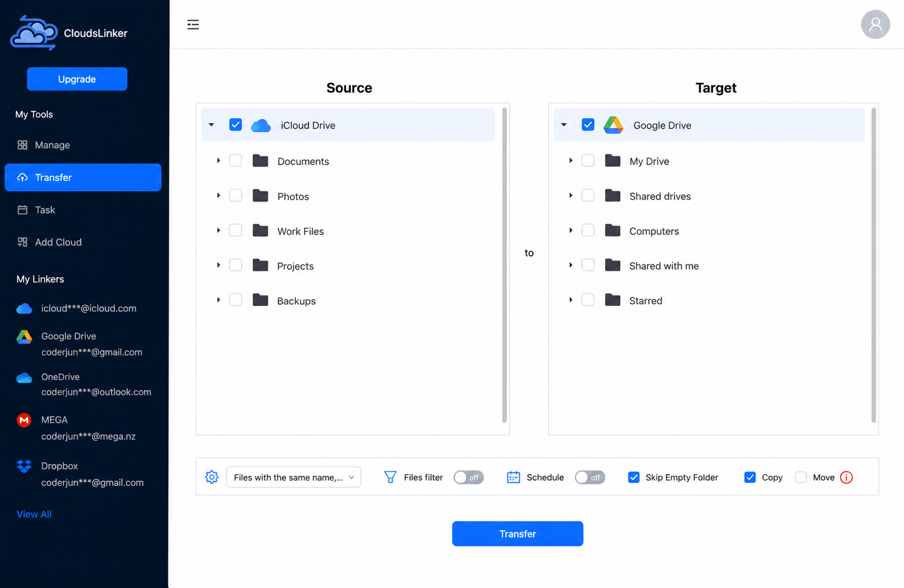Click the Target panel scrollbar

pyautogui.click(x=873, y=265)
